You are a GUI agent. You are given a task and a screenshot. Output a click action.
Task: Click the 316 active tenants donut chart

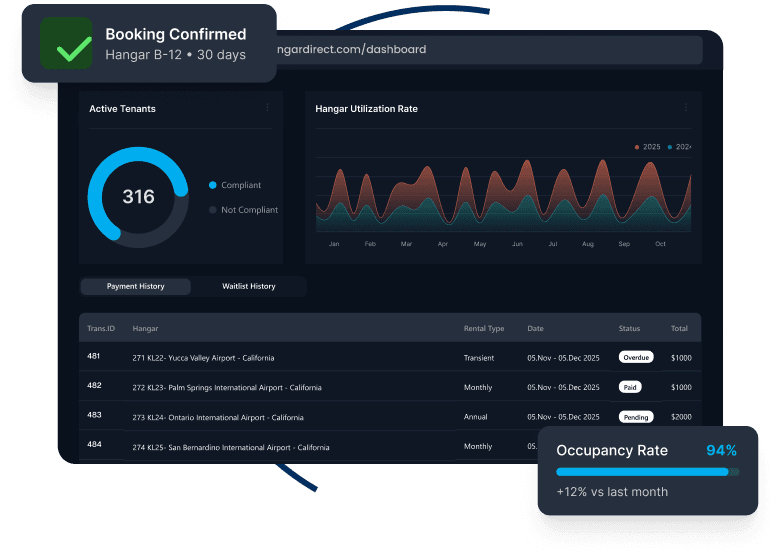(138, 197)
